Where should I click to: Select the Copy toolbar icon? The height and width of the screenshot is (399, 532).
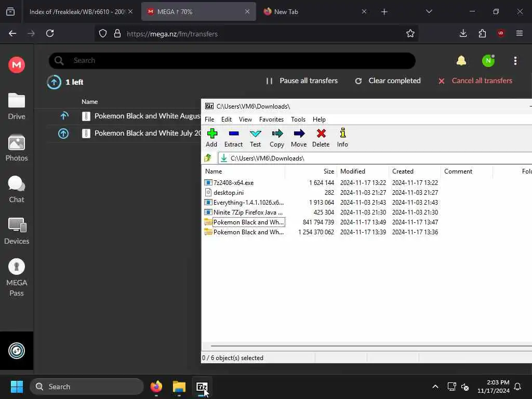tap(277, 138)
